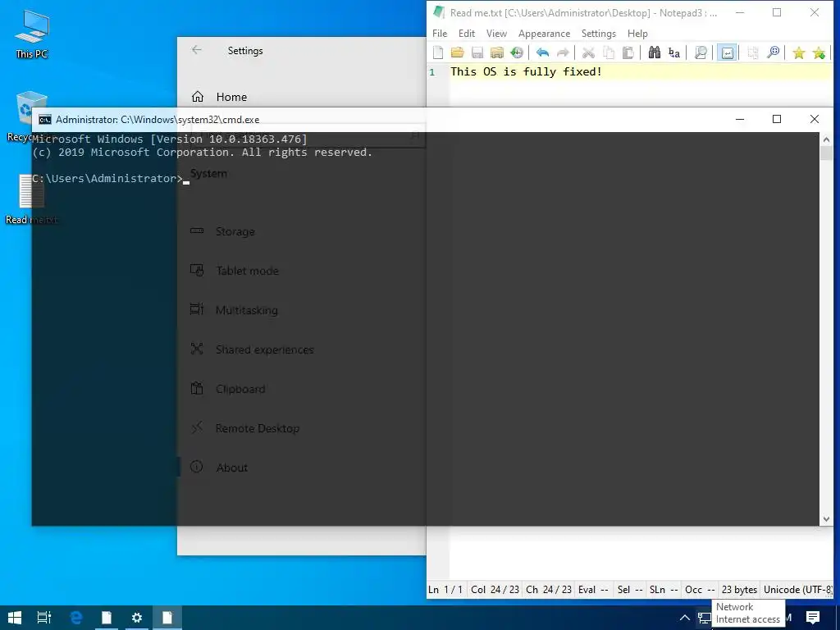Screen dimensions: 840x630
Task: Select the This PC desktop icon
Action: 32,34
